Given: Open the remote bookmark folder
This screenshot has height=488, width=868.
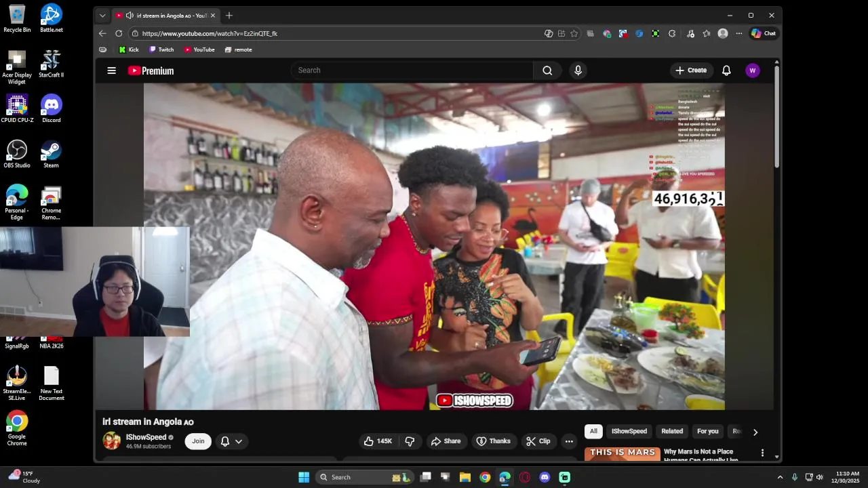Looking at the screenshot, I should 238,49.
